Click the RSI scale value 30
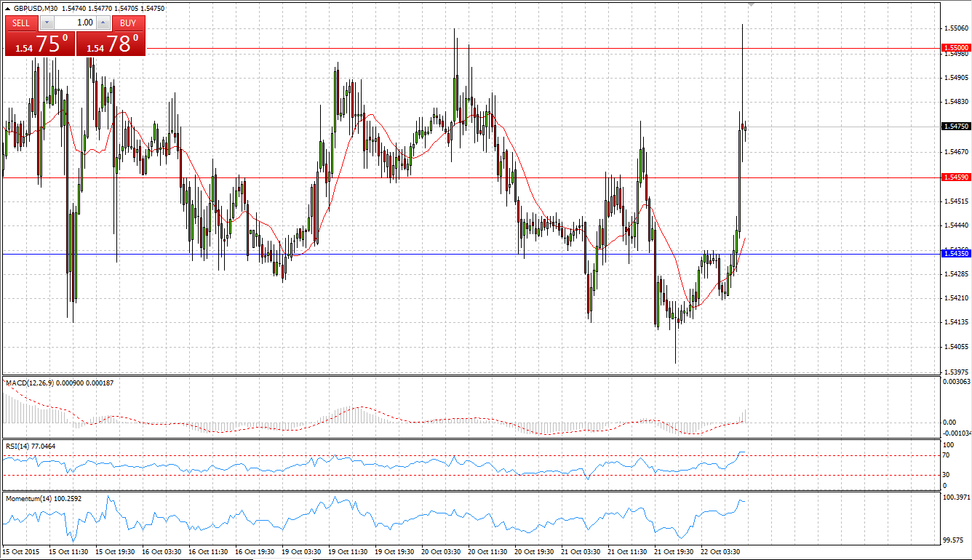 click(947, 475)
